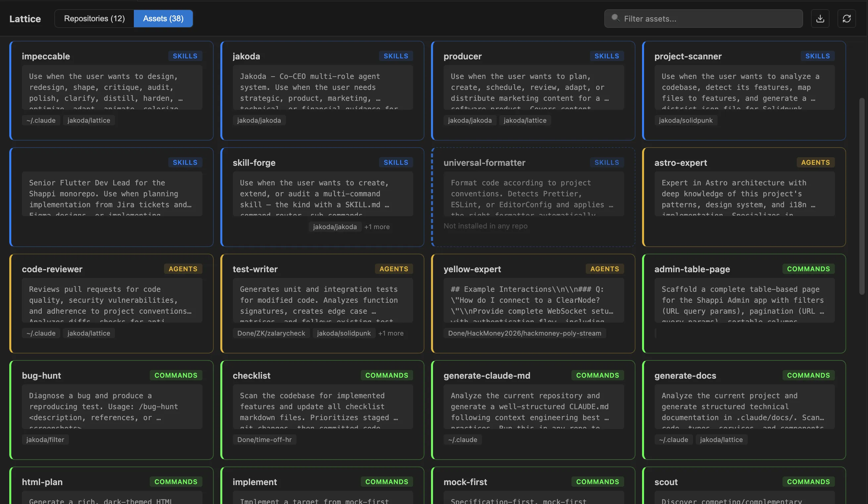Screen dimensions: 868x504
Task: Click ~/.claude tag on generate-docs card
Action: 674,440
